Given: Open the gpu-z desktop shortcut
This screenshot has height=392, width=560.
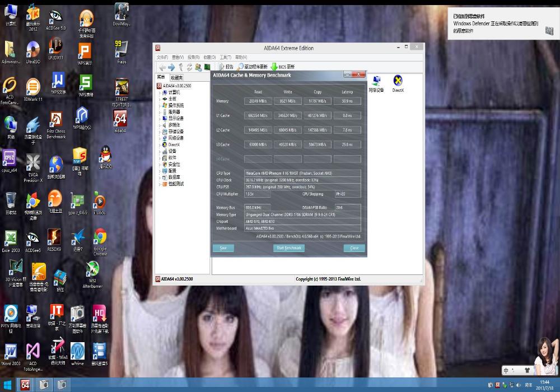Looking at the screenshot, I should pyautogui.click(x=77, y=204).
